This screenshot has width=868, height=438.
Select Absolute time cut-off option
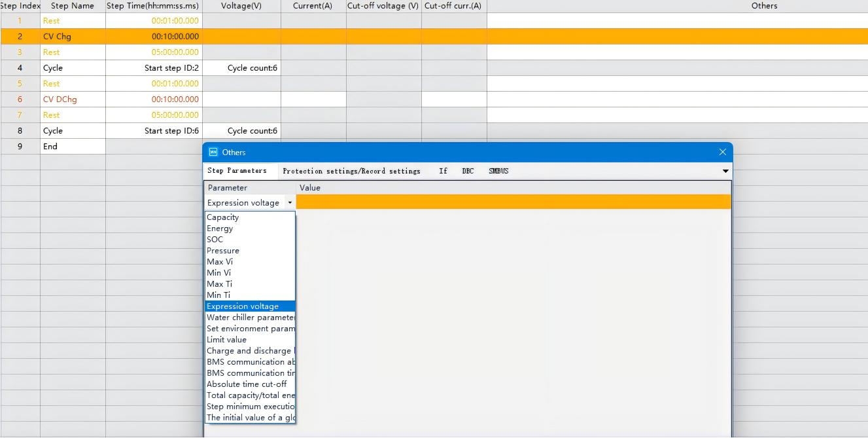(x=250, y=384)
